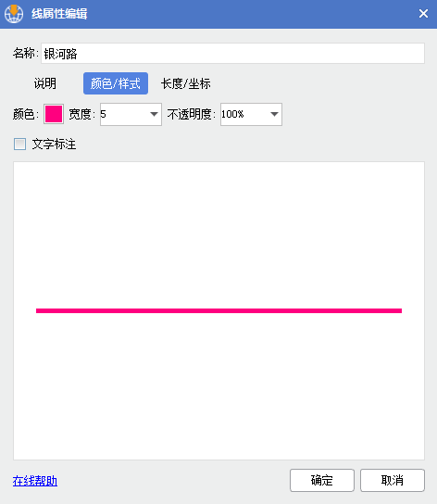Click the pink preview line
The height and width of the screenshot is (504, 437).
coord(218,310)
